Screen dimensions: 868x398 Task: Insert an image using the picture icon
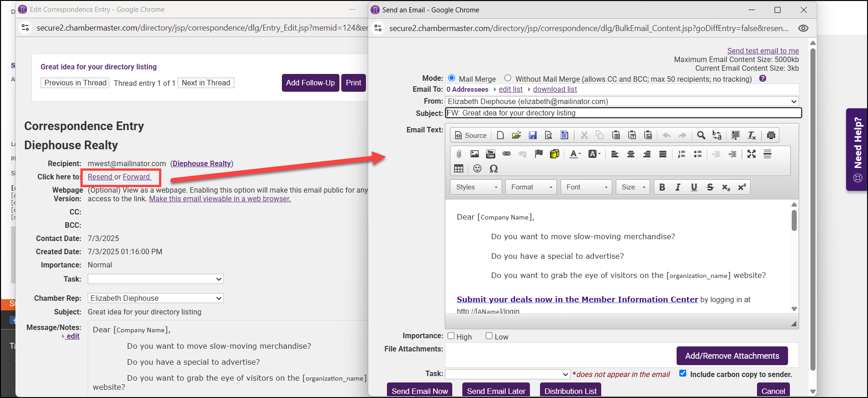pyautogui.click(x=475, y=154)
